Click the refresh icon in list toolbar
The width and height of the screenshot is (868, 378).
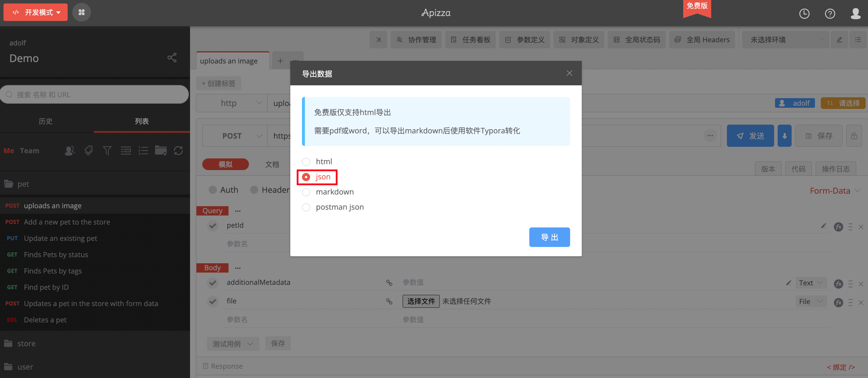pyautogui.click(x=178, y=151)
